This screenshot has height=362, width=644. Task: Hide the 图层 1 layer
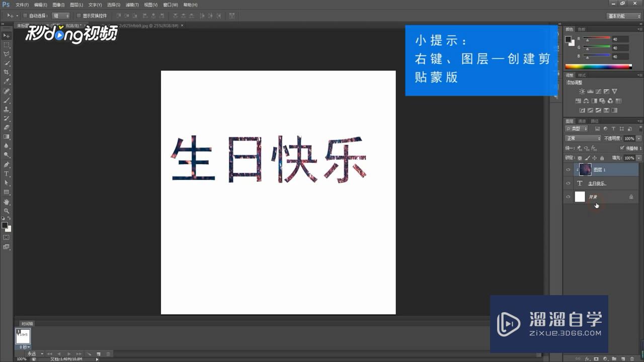(568, 170)
